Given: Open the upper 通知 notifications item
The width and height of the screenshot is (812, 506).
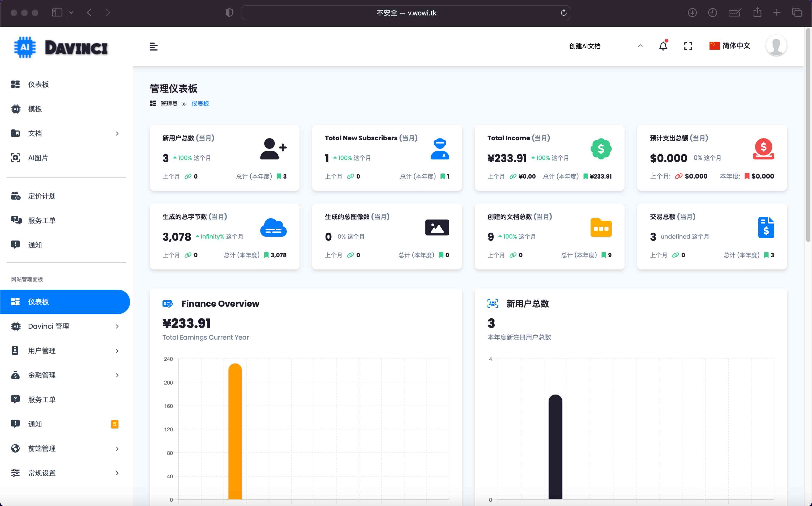Looking at the screenshot, I should click(x=66, y=245).
